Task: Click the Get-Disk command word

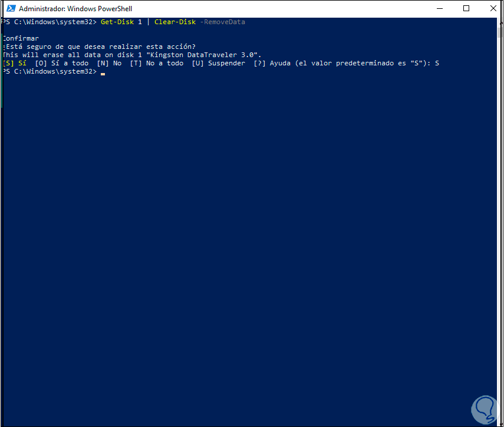Action: coord(117,22)
